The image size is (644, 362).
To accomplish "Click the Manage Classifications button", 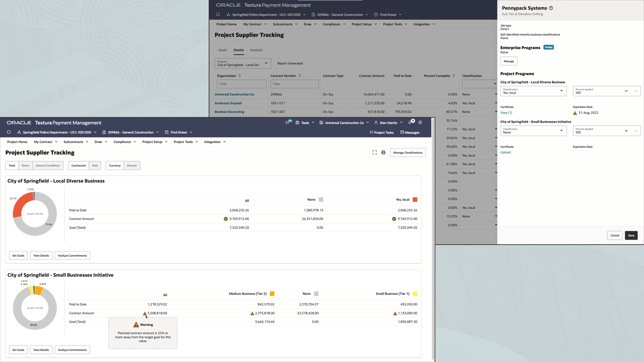I will pos(408,153).
